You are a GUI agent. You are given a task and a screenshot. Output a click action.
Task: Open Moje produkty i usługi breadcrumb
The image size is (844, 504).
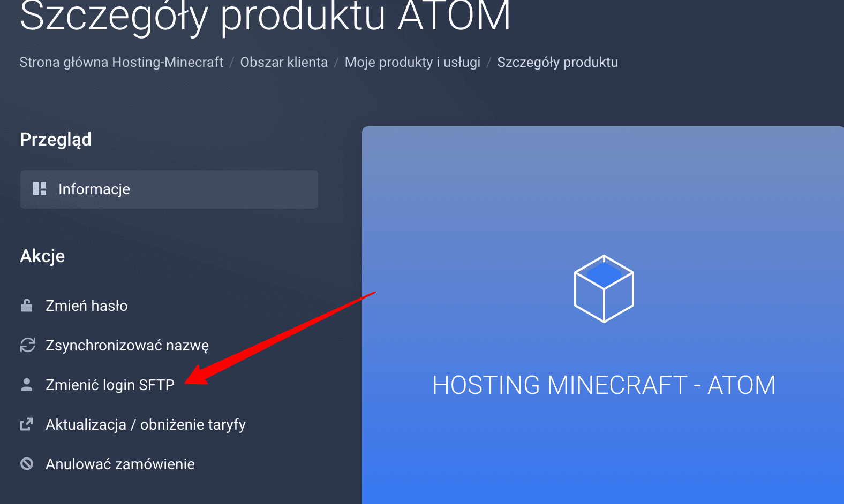tap(413, 63)
